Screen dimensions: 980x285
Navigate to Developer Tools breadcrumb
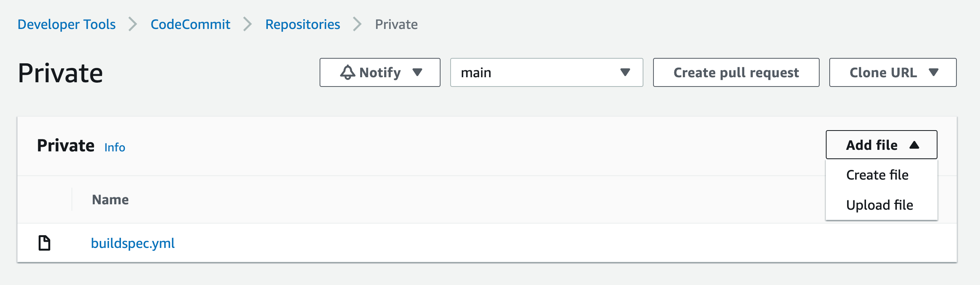(x=66, y=24)
